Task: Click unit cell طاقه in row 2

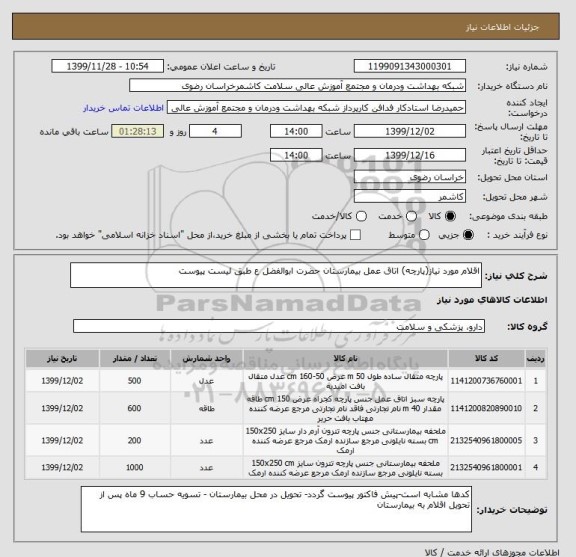Action: [x=206, y=409]
